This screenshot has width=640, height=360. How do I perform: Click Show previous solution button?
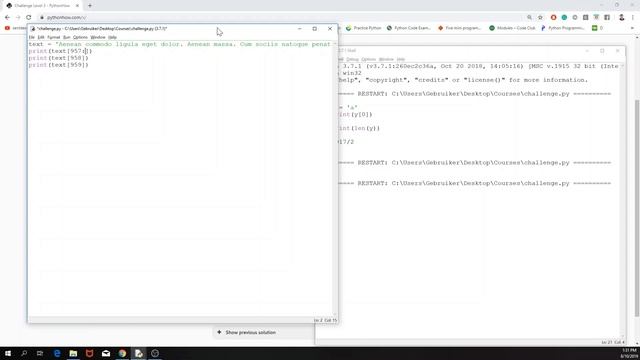click(247, 332)
